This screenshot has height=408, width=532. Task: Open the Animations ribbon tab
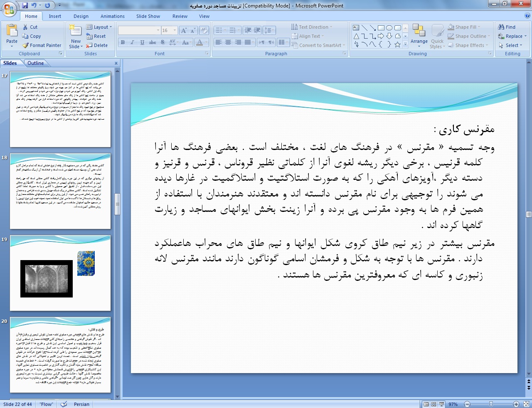click(x=112, y=16)
